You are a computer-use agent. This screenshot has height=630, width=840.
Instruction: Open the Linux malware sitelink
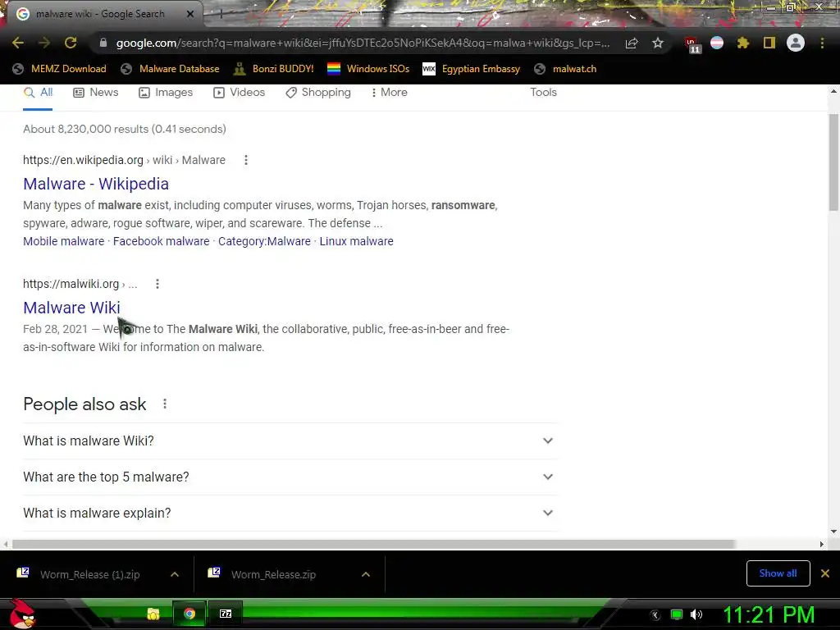coord(356,242)
